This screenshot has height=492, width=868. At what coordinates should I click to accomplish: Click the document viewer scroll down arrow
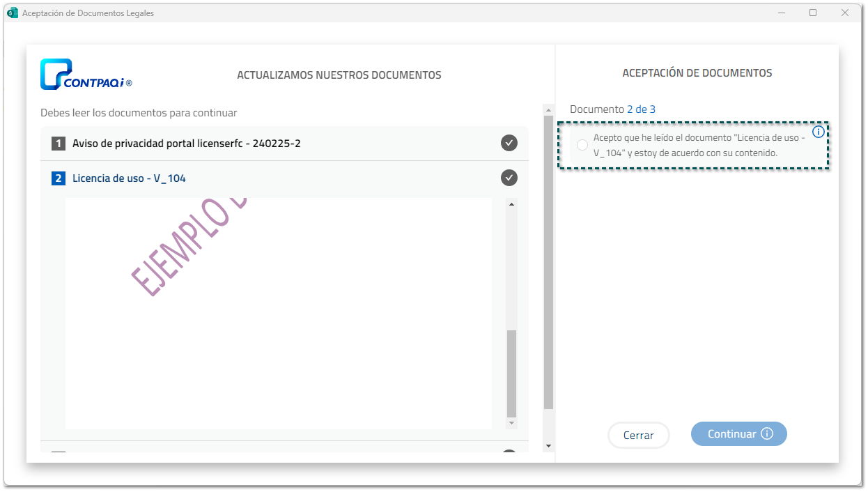(512, 423)
